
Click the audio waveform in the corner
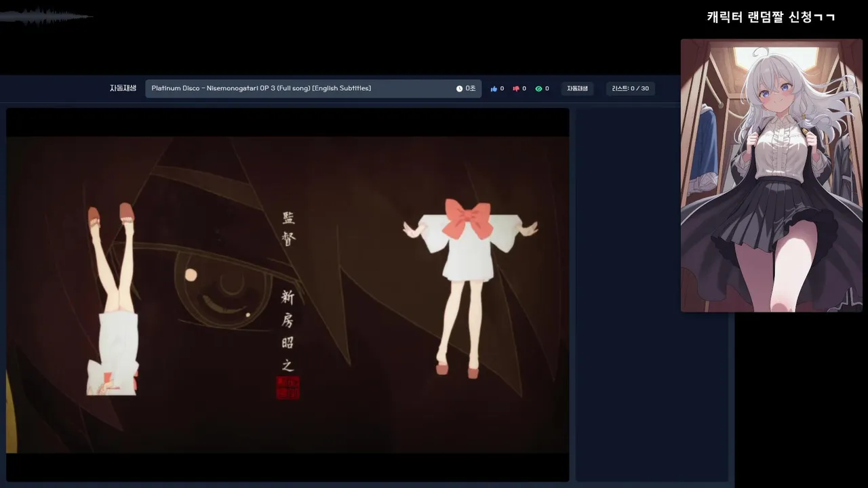(x=45, y=16)
